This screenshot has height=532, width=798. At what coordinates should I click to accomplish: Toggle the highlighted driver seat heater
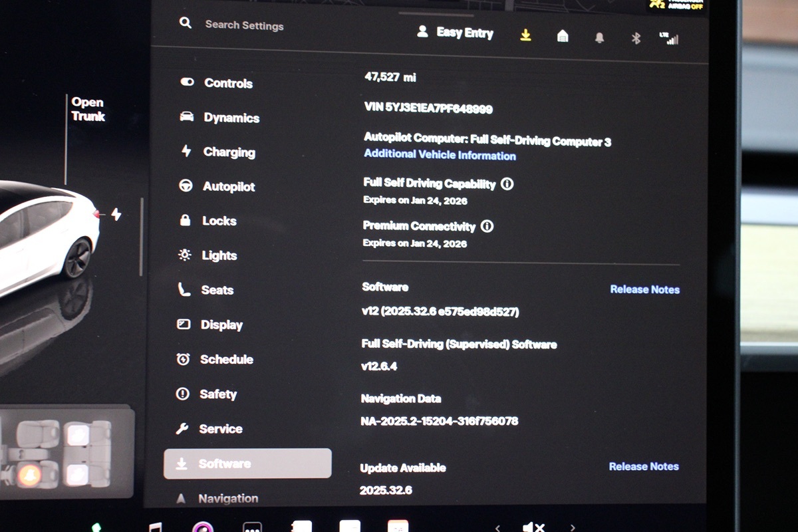point(29,473)
